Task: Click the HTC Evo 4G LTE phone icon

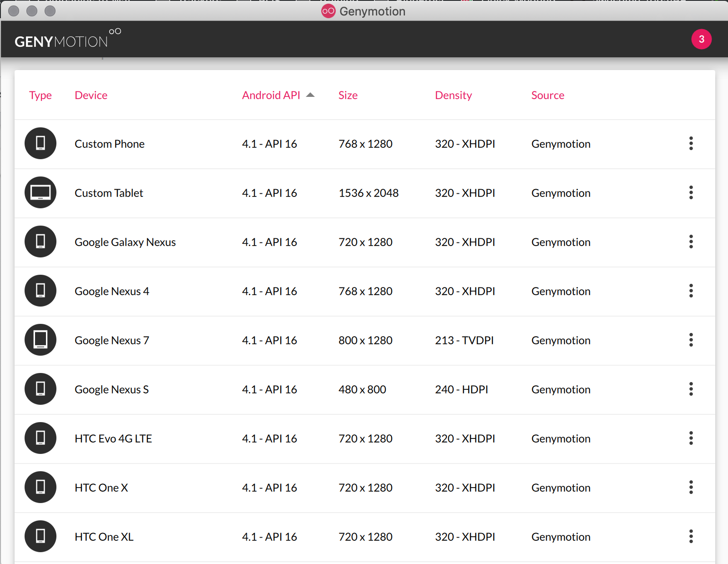Action: coord(40,438)
